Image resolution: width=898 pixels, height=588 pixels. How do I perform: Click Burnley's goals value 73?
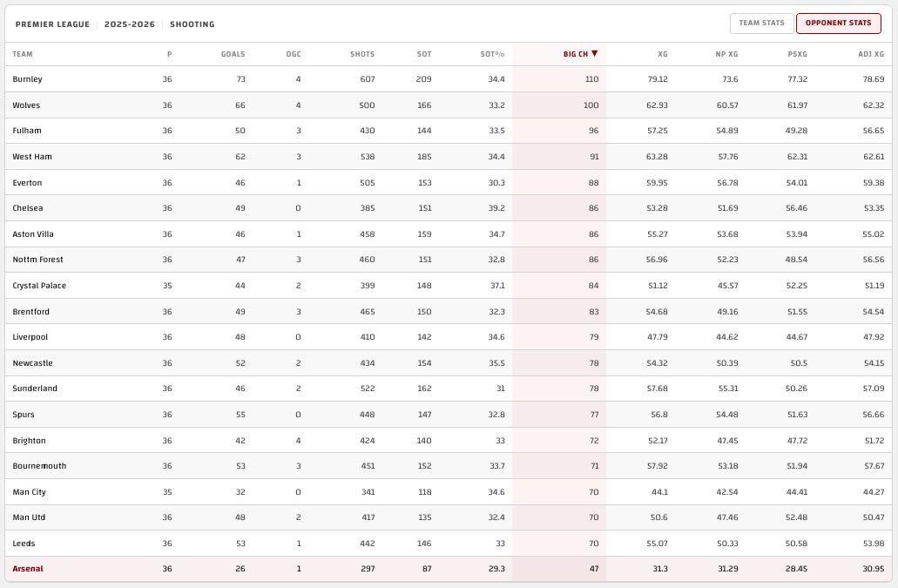point(240,79)
